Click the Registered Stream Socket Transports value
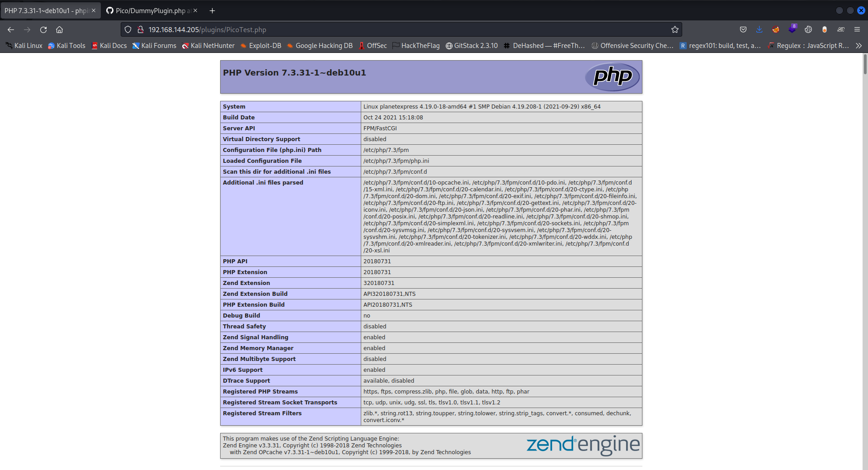Screen dimensions: 868x470 tap(432, 403)
